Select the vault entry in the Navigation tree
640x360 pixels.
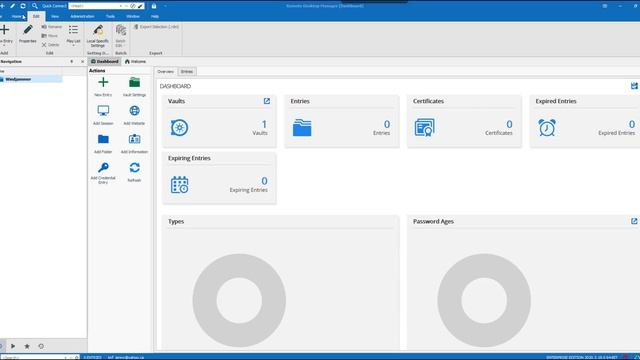pyautogui.click(x=31, y=79)
